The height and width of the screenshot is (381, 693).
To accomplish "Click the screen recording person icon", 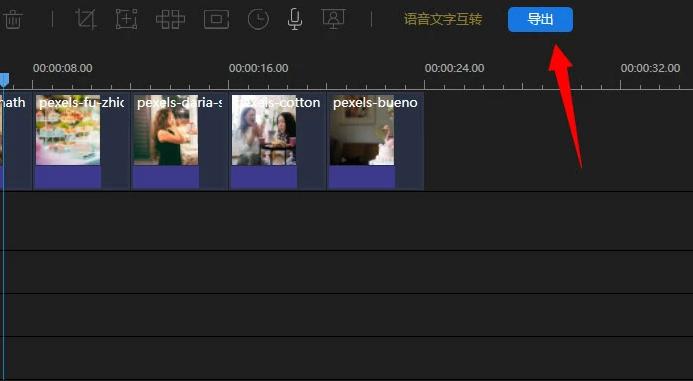I will [x=334, y=19].
